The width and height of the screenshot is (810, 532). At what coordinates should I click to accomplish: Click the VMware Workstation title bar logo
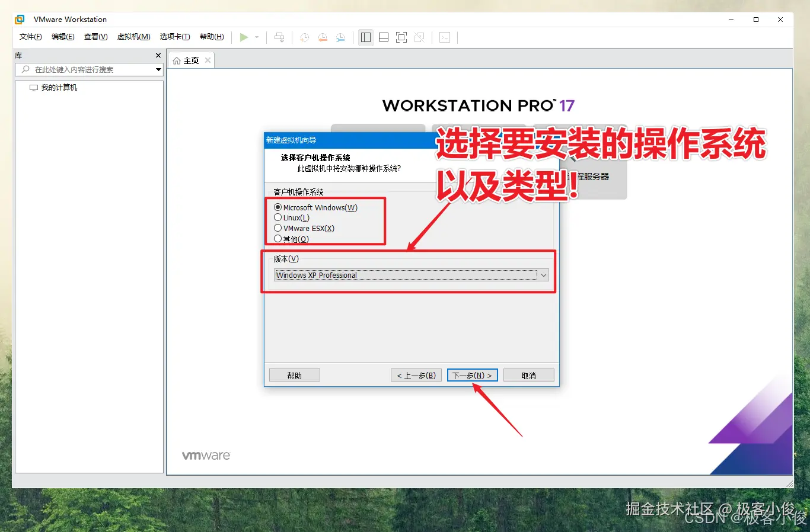pos(20,20)
